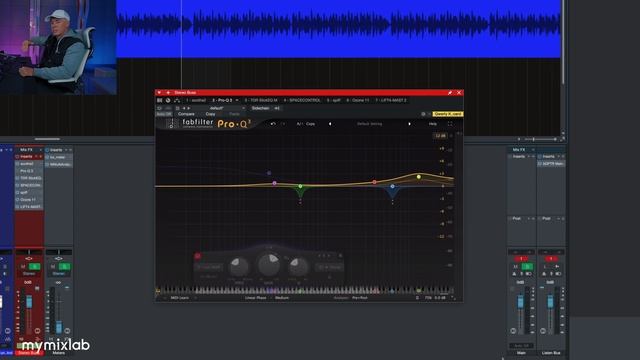The image size is (640, 360).
Task: Click the Pro-Q output level readout
Action: pyautogui.click(x=440, y=298)
